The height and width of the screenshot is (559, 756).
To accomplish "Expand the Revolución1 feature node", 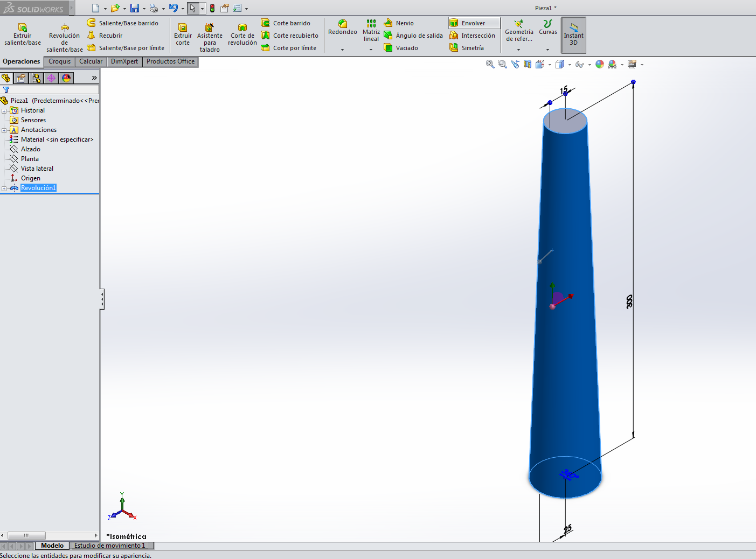I will tap(4, 188).
